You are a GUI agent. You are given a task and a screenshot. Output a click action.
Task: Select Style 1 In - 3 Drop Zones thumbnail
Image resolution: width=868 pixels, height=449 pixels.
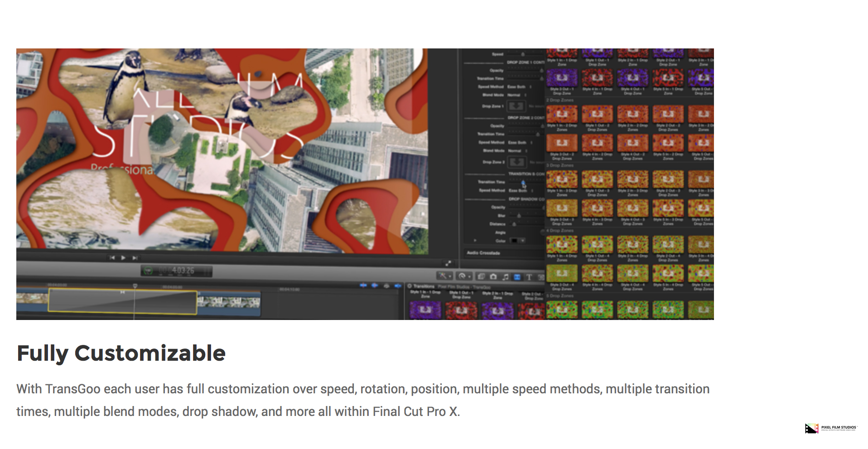click(x=562, y=179)
